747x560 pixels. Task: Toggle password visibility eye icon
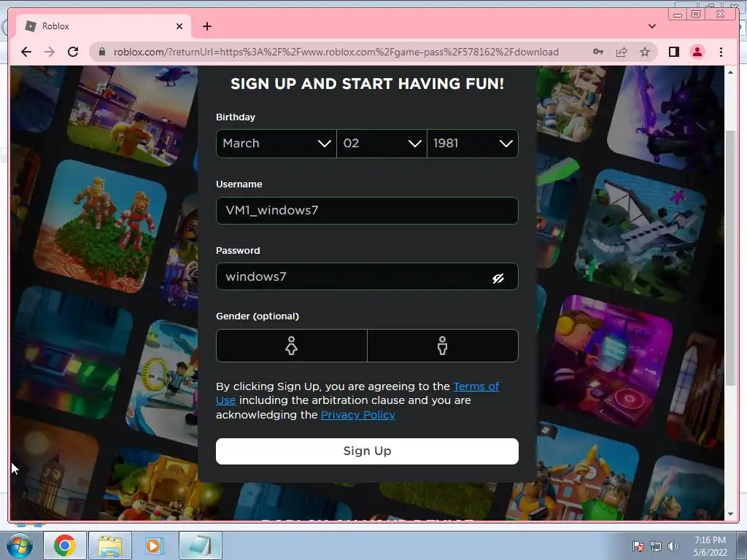point(498,278)
